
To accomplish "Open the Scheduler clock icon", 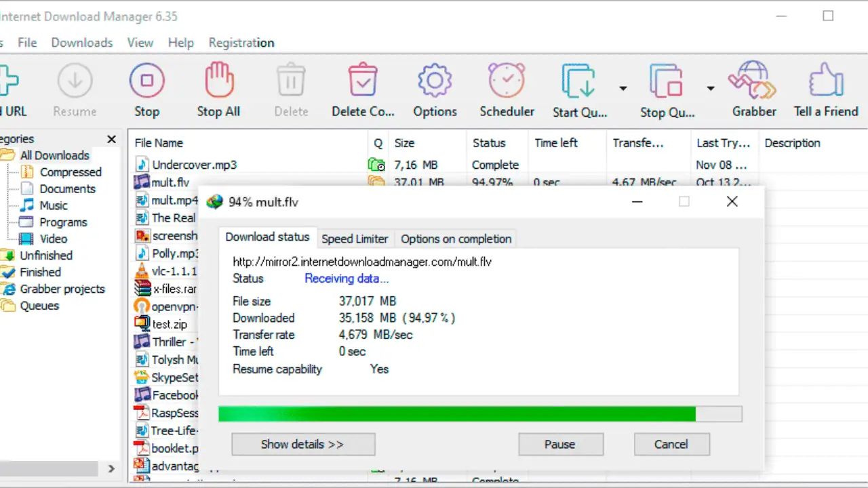I will tap(507, 81).
